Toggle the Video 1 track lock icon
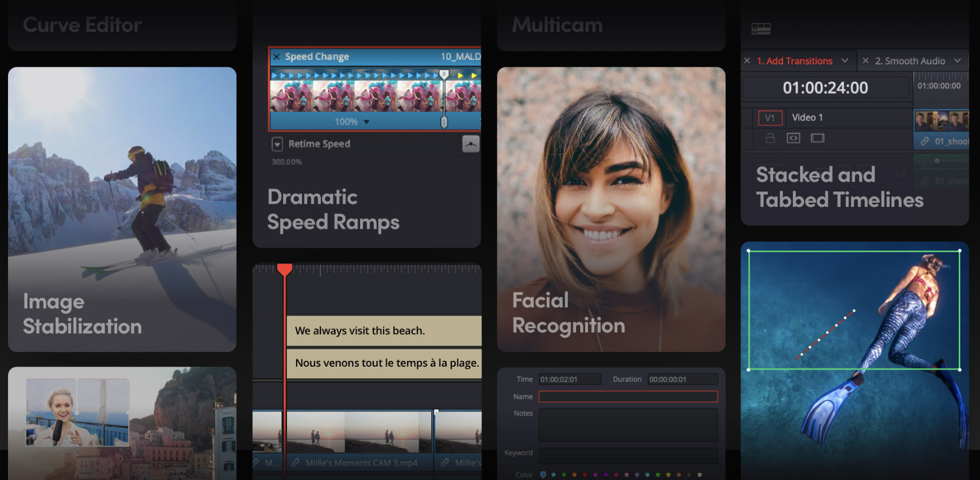Viewport: 980px width, 480px height. 770,138
